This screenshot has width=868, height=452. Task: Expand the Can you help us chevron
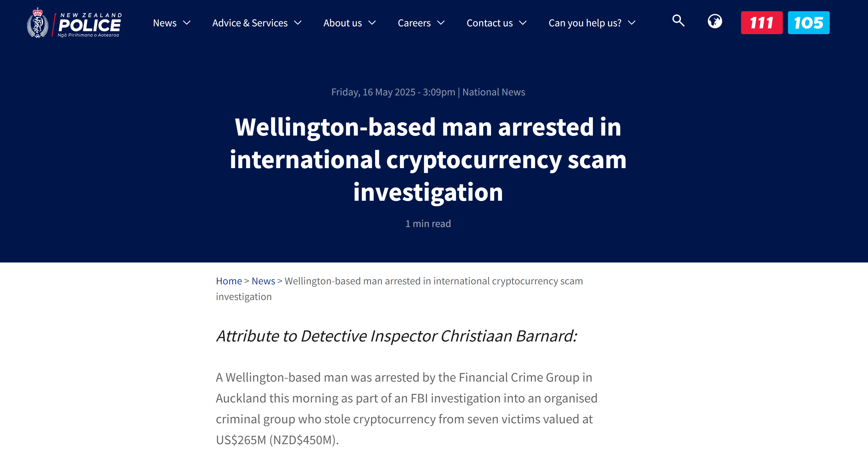(632, 23)
